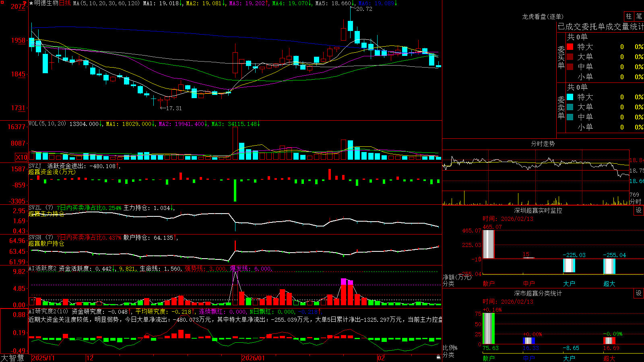Click the 深市超赢分类统计 panel title
644x362 pixels.
538,293
